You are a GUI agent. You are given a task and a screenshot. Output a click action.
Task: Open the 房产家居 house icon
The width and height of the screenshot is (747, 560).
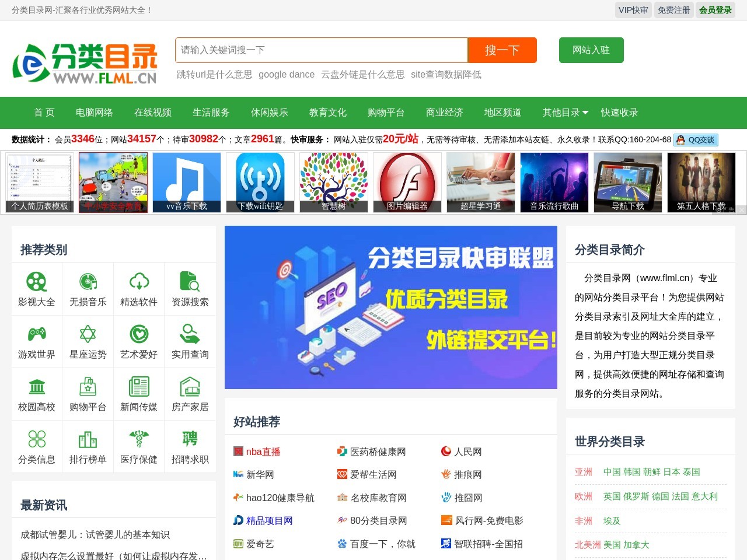click(x=190, y=387)
